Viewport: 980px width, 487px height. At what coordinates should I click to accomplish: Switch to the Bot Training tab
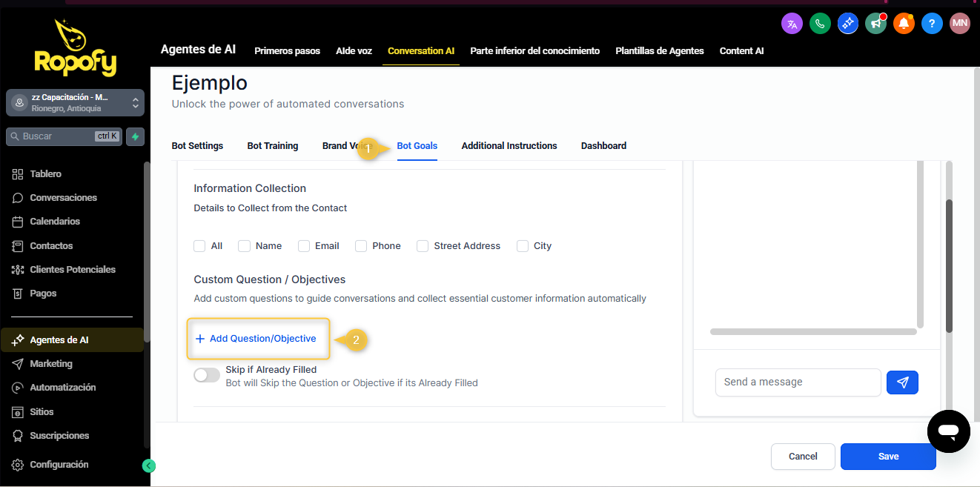(x=272, y=146)
